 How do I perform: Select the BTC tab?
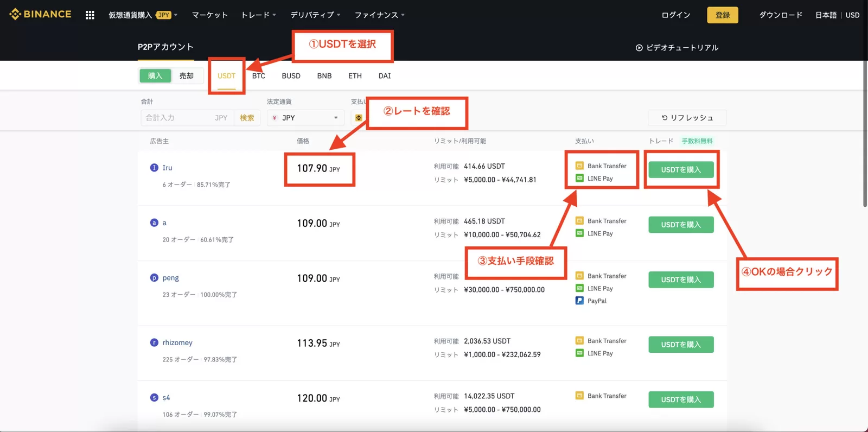point(259,76)
